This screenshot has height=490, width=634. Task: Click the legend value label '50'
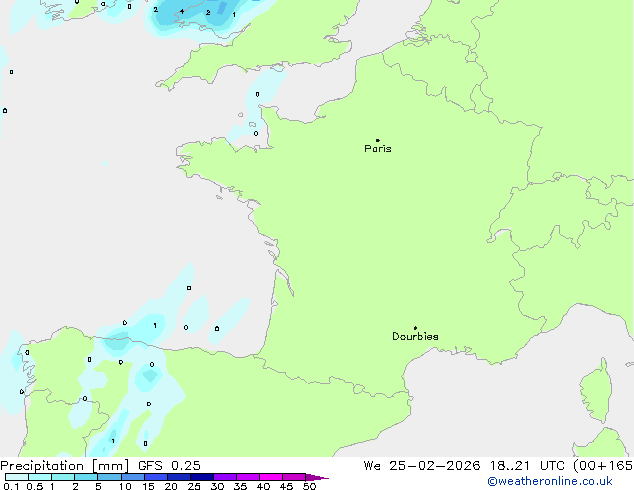[309, 486]
